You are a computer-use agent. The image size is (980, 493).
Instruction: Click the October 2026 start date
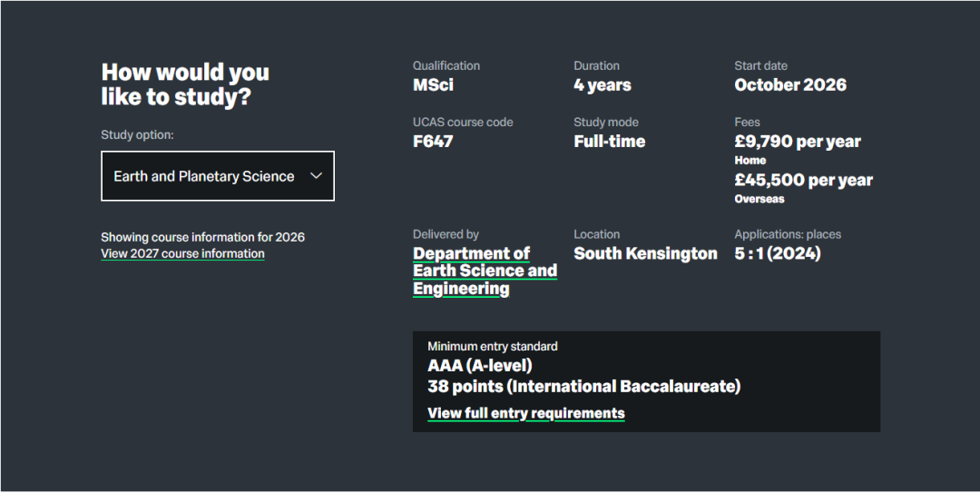(x=789, y=85)
